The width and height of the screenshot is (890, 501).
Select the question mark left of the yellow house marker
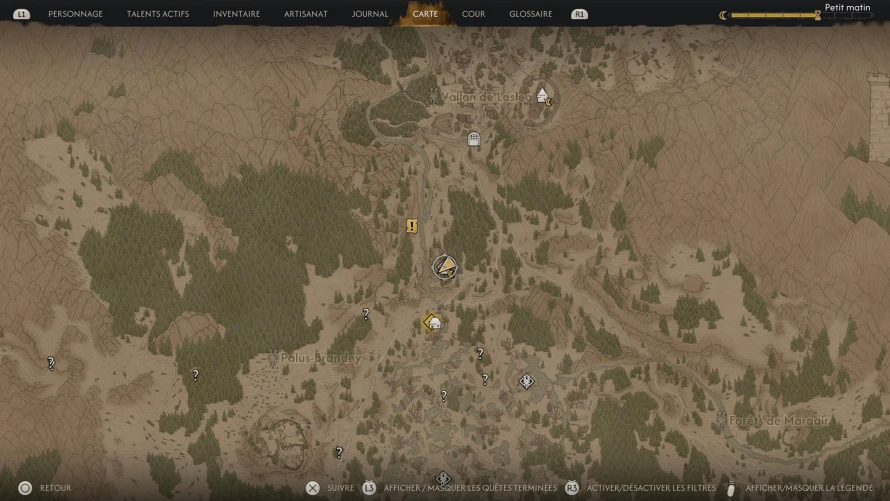pos(366,313)
